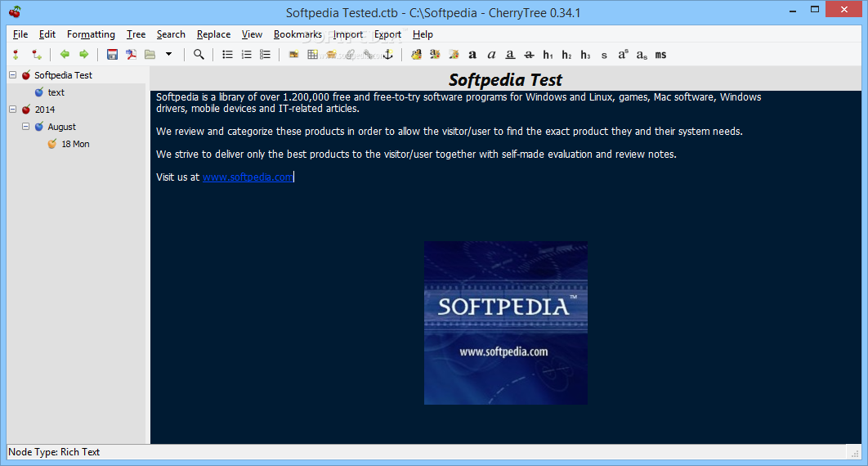Screen dimensions: 868x466
Task: Apply heading 2 style
Action: 567,54
